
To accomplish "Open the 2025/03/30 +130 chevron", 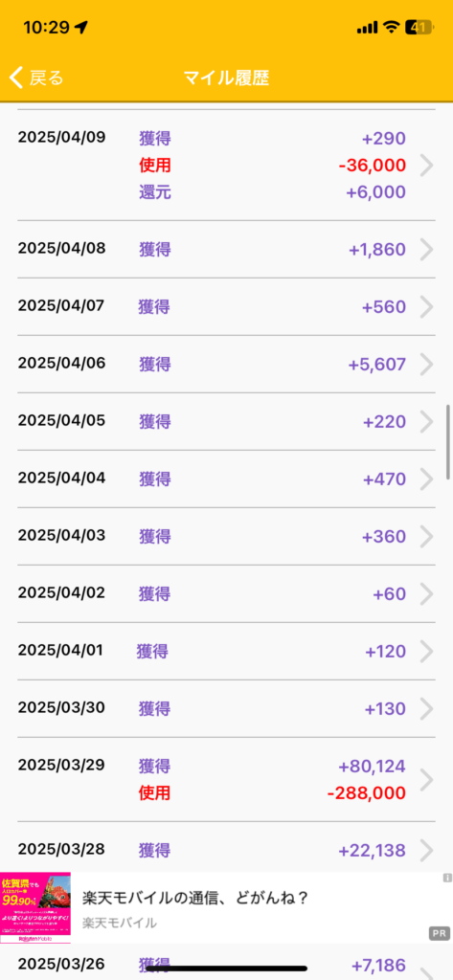I will click(x=427, y=709).
